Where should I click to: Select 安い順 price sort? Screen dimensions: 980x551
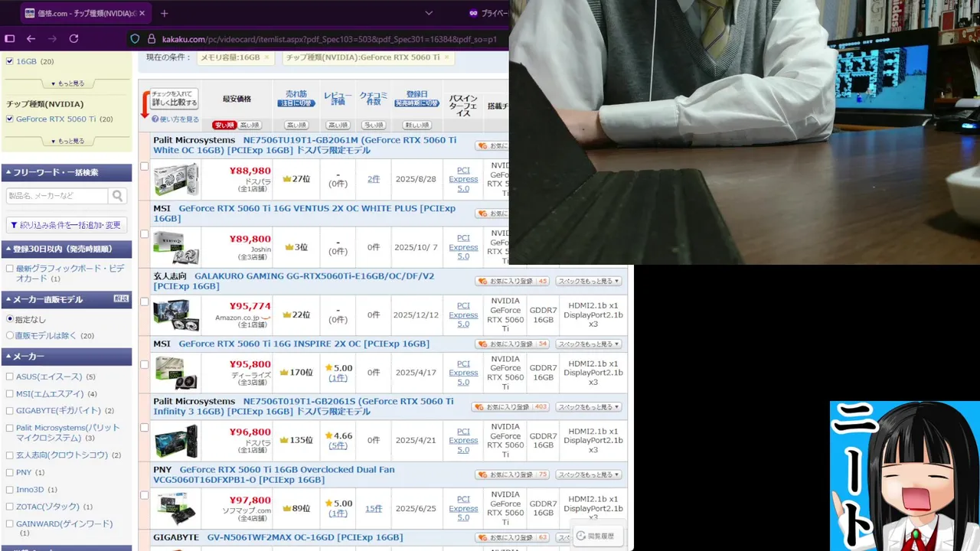[224, 125]
